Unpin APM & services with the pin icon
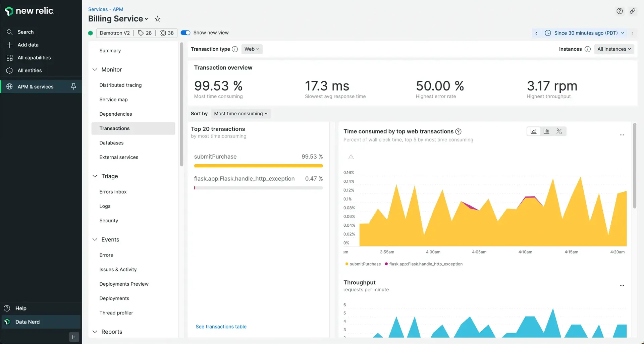This screenshot has width=644, height=344. click(x=73, y=87)
